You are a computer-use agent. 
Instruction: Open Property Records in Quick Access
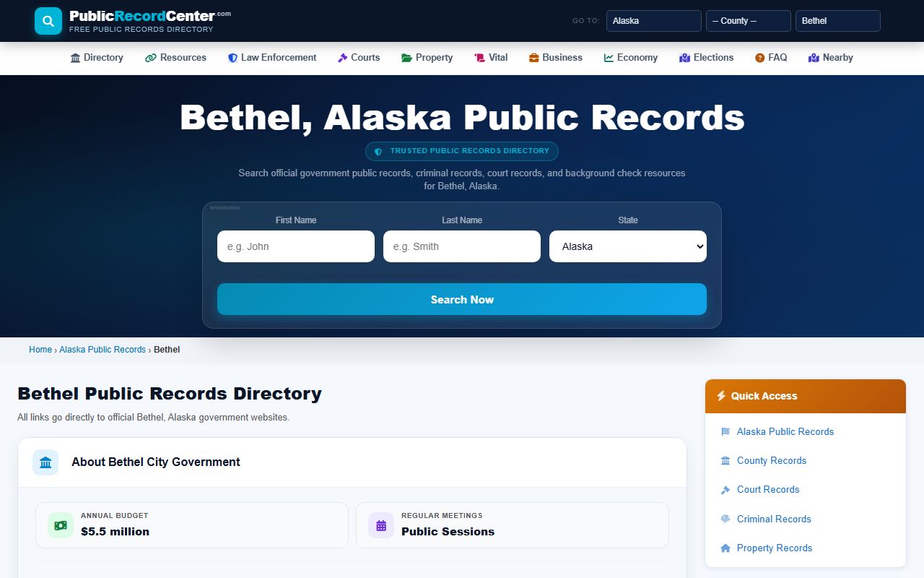(775, 548)
